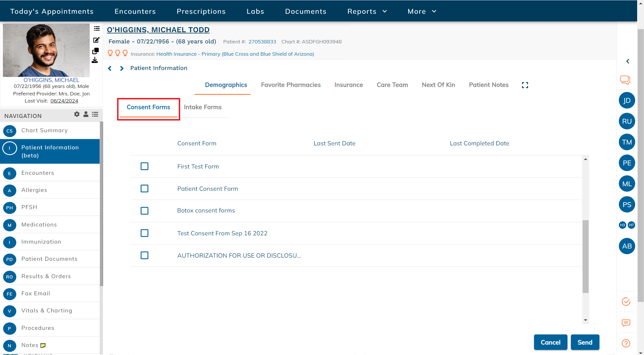Expand the More dropdown menu
This screenshot has height=355, width=644.
pos(422,11)
